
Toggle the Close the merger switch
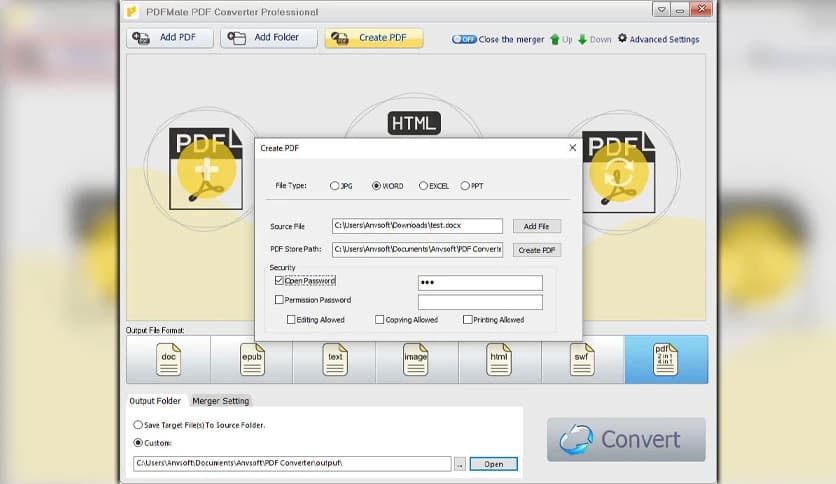(x=464, y=39)
